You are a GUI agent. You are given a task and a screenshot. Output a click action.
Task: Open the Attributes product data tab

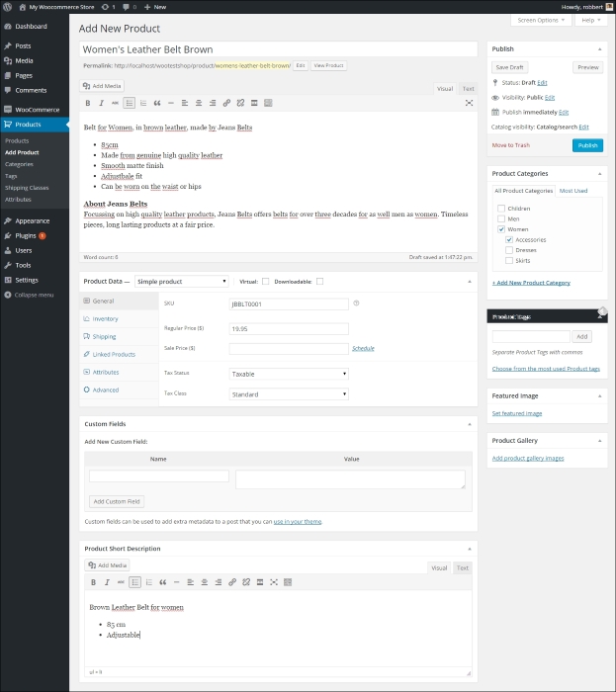(x=119, y=372)
